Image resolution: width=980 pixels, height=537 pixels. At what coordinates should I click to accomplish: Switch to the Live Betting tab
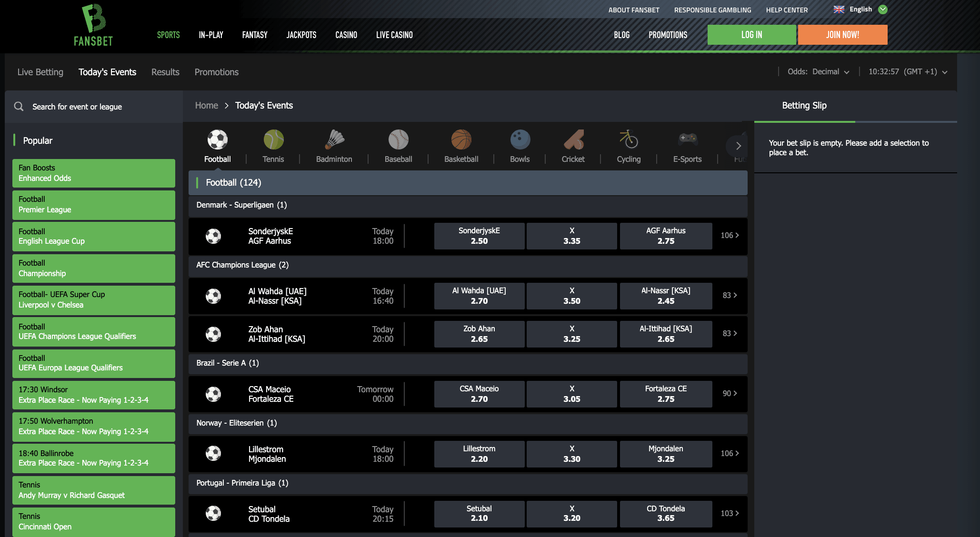(40, 72)
